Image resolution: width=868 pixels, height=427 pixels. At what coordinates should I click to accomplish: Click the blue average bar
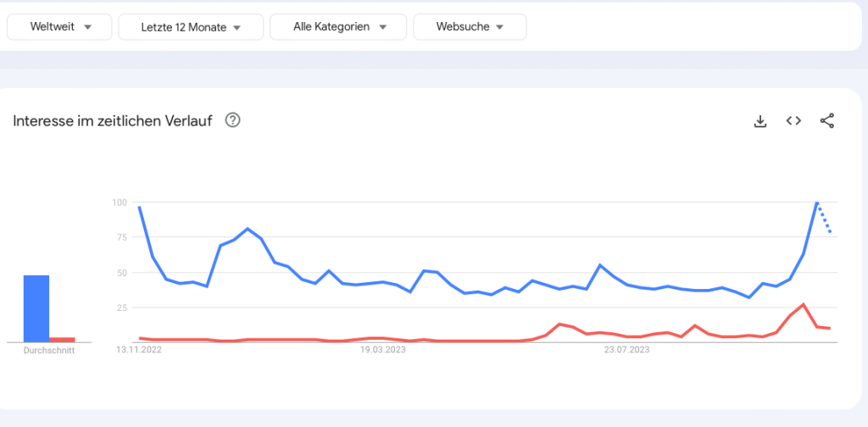coord(36,308)
